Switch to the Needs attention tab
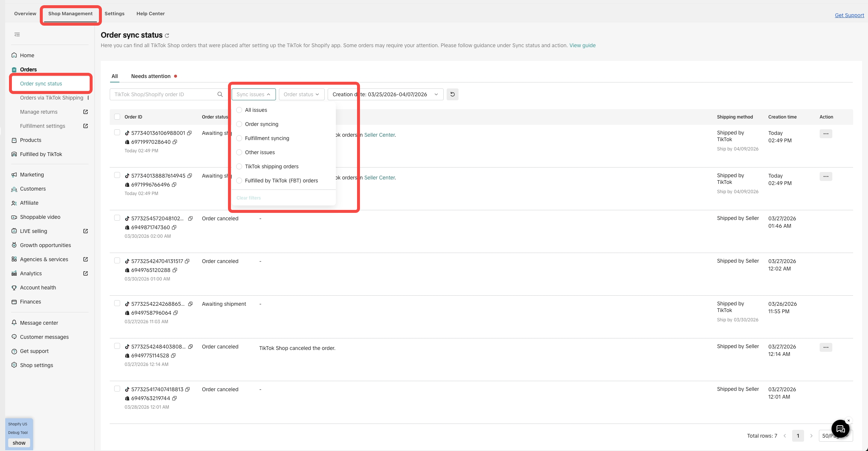 pyautogui.click(x=151, y=76)
